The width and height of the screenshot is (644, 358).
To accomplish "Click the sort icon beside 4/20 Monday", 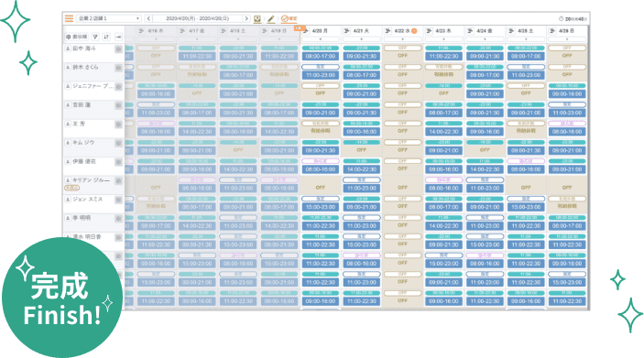I will point(306,31).
